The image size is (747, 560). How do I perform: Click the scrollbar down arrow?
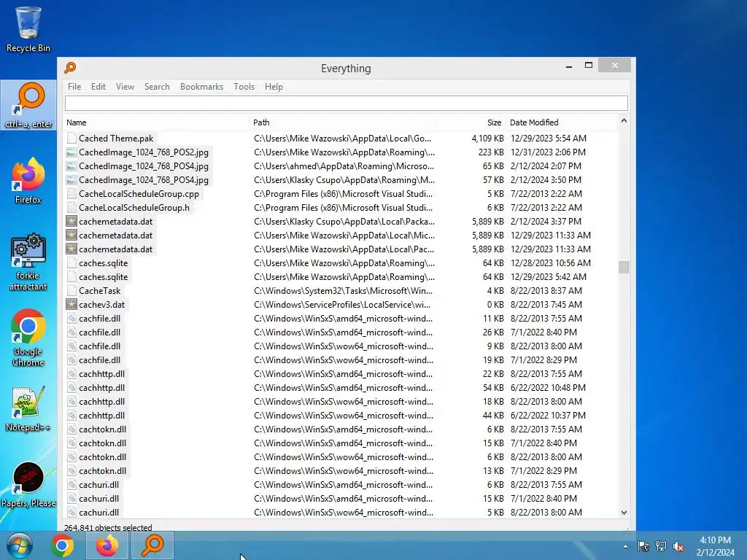tap(624, 513)
